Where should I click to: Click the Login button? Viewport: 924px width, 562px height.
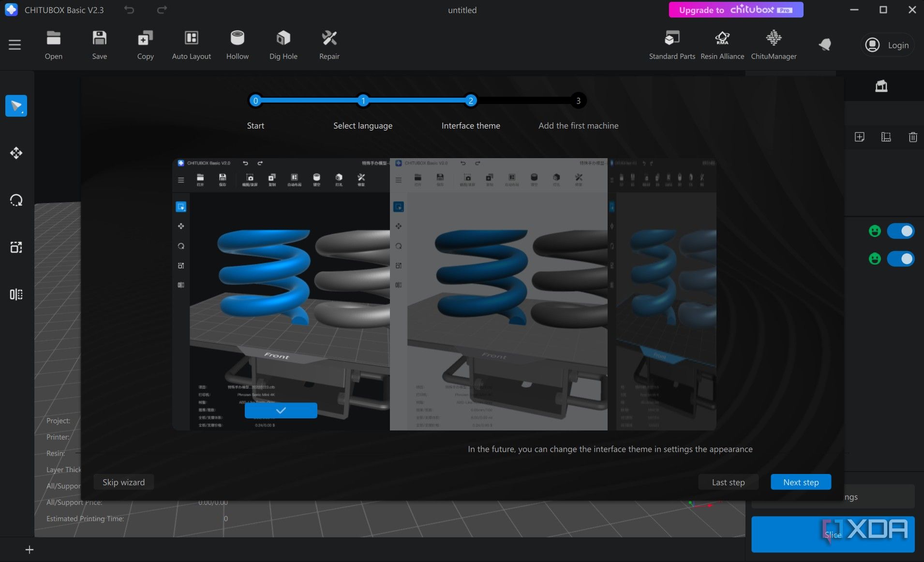[887, 45]
